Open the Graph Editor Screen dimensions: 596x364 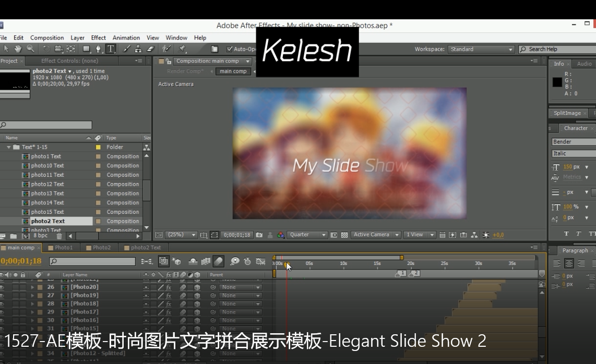pyautogui.click(x=260, y=261)
